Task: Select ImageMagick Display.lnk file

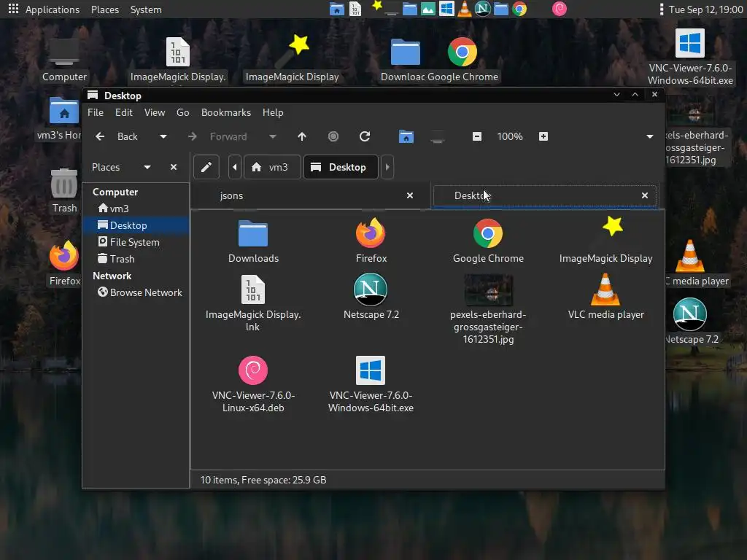Action: click(x=253, y=289)
